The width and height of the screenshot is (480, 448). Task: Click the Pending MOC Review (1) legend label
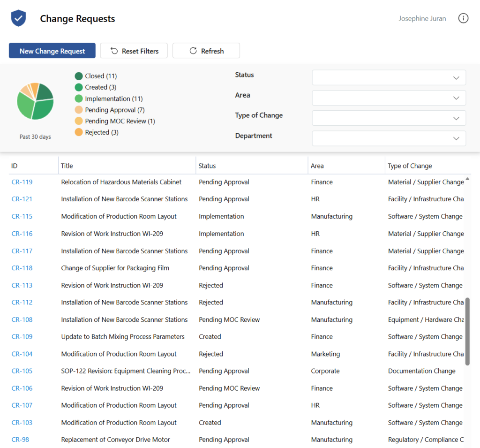click(120, 121)
